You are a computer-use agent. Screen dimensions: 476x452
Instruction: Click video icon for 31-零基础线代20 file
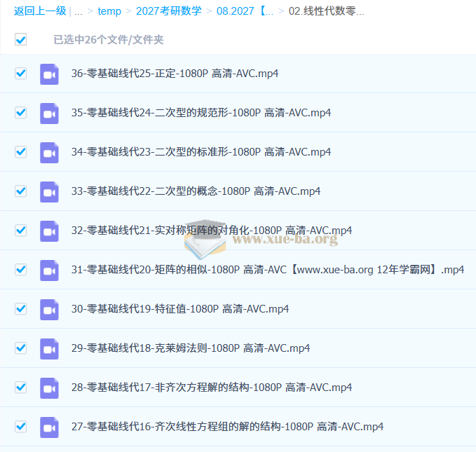pyautogui.click(x=48, y=270)
